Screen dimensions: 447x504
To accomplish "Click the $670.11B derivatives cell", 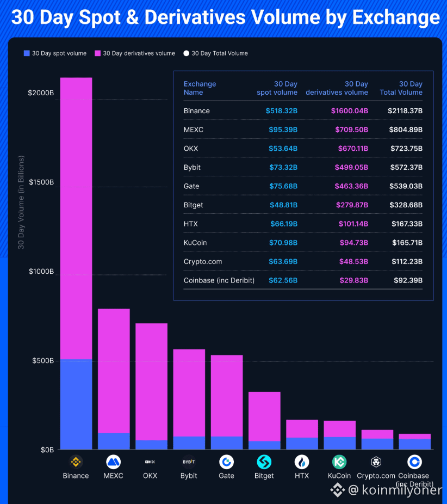I will (x=353, y=149).
